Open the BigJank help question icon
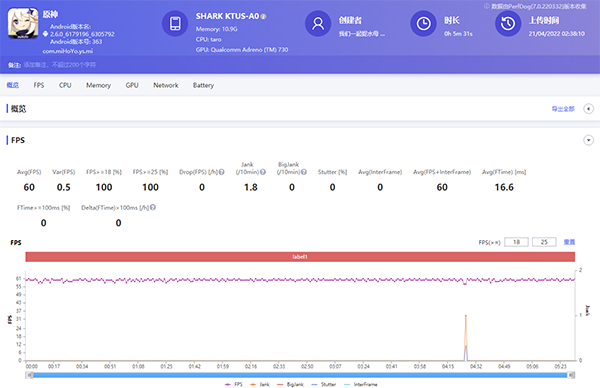This screenshot has width=600, height=388. (x=304, y=172)
